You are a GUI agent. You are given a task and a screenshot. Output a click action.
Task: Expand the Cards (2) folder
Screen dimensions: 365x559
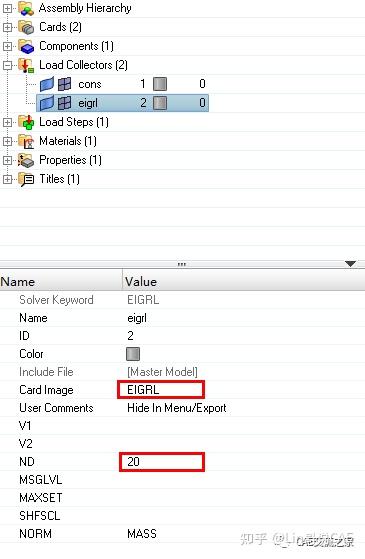[7, 27]
